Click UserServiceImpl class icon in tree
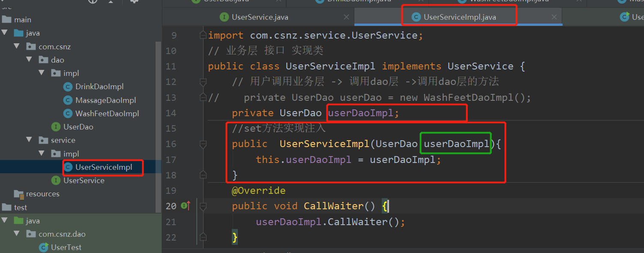 click(x=68, y=167)
